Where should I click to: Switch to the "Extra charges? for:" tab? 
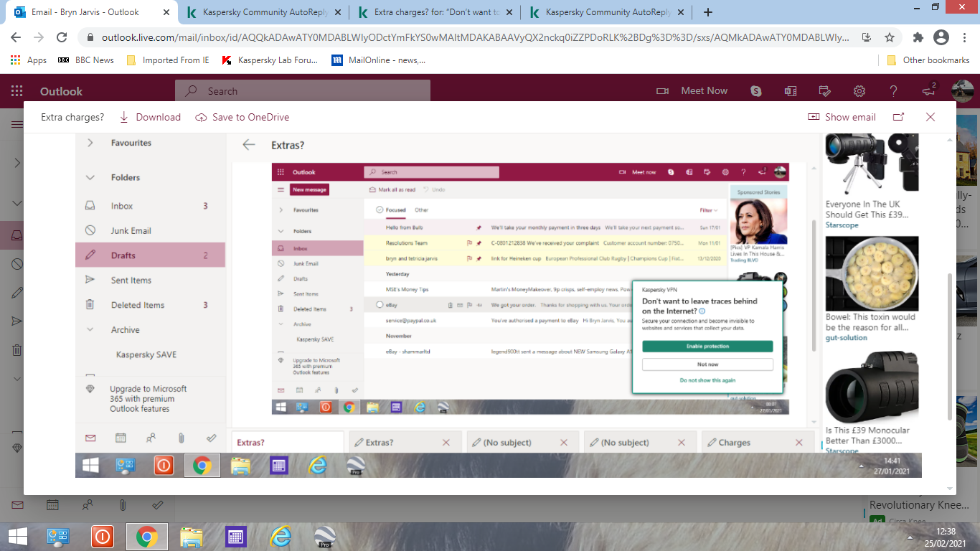click(x=435, y=12)
